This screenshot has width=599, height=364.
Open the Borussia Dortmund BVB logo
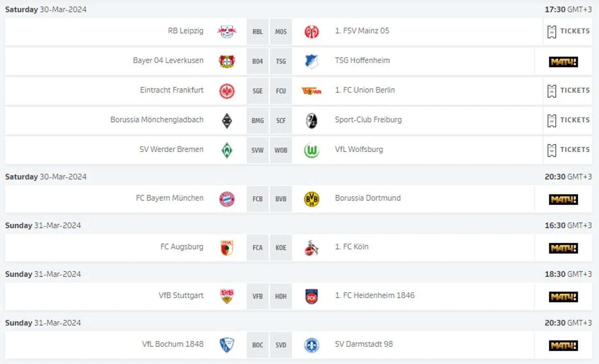312,199
